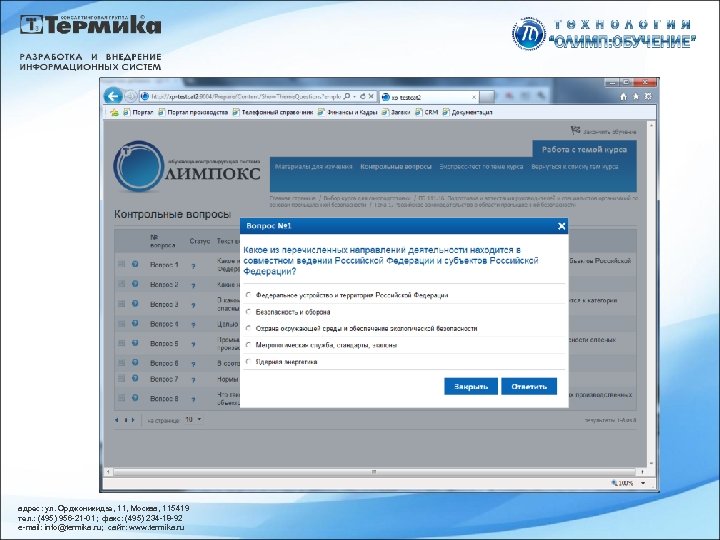Click the Статус column header
Viewport: 720px width, 540px height.
(199, 241)
